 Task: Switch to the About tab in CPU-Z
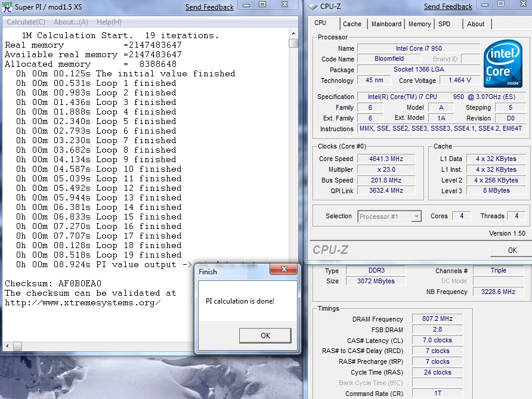click(475, 24)
